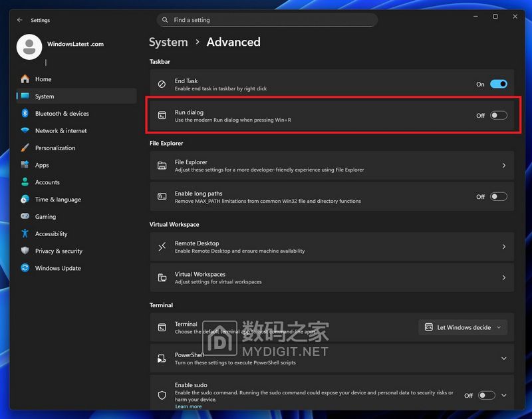Open Personalization settings page

(x=76, y=148)
